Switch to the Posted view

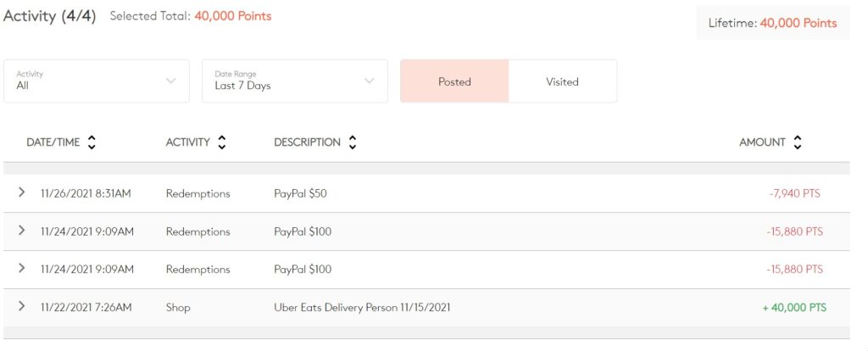point(454,81)
